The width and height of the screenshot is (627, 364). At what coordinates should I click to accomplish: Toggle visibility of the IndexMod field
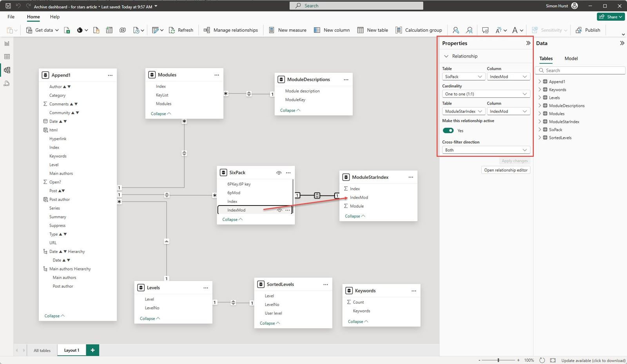tap(279, 210)
